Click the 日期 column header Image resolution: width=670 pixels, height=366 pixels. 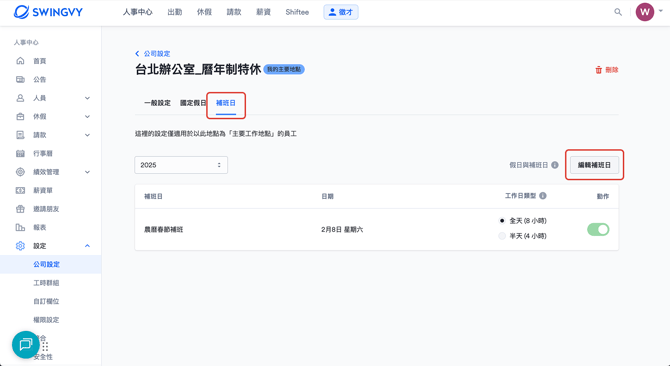328,196
